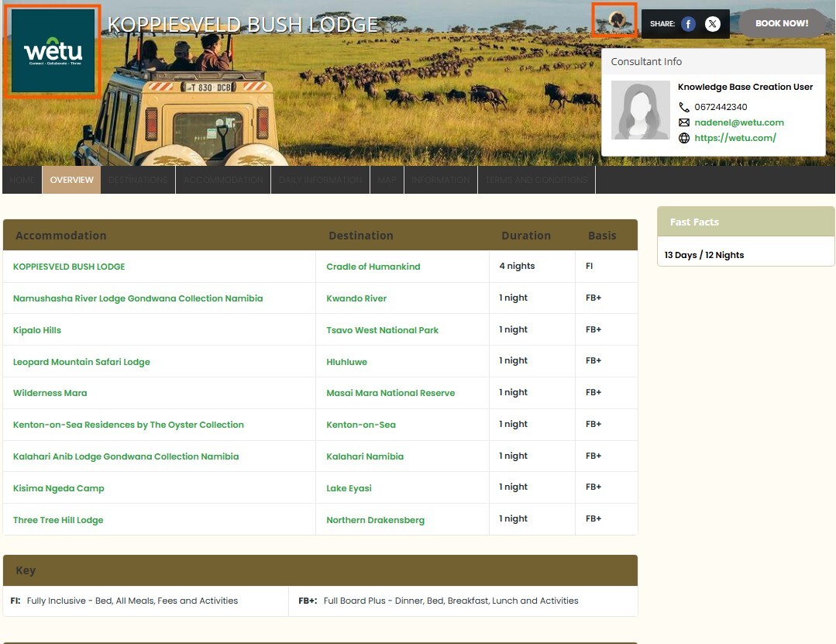Select the consultant profile photo placeholder
Screen dimensions: 836x644
640,110
